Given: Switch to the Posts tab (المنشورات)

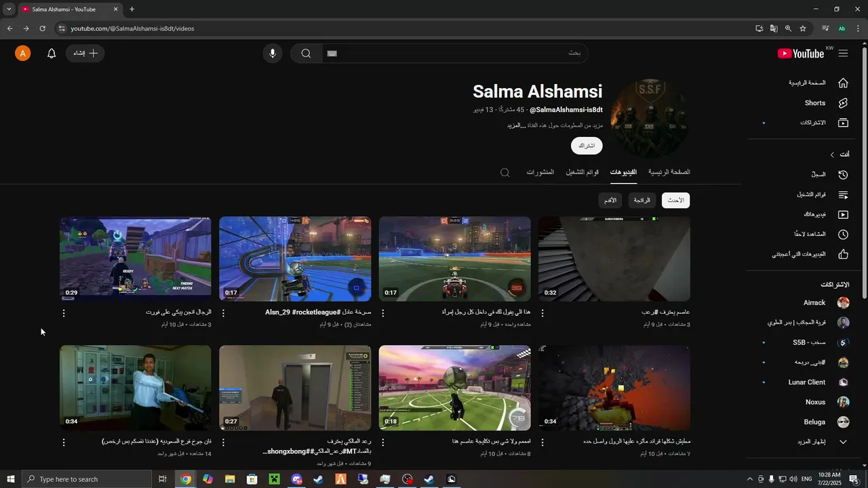Looking at the screenshot, I should coord(540,172).
